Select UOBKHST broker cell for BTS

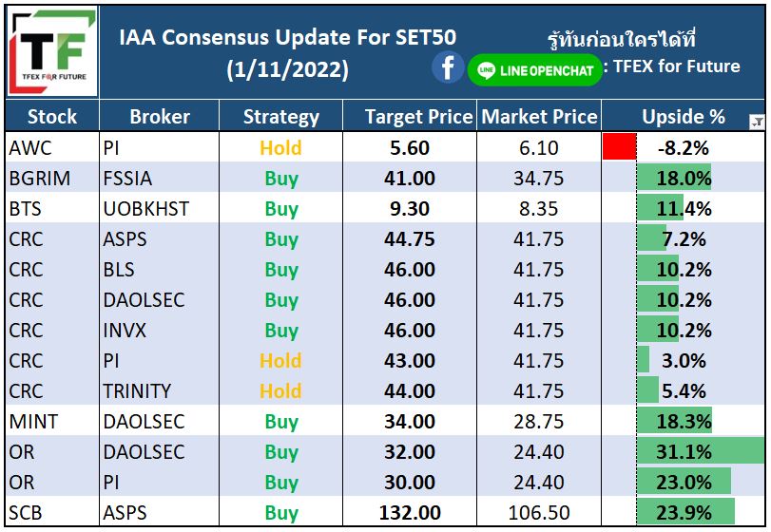pyautogui.click(x=160, y=208)
